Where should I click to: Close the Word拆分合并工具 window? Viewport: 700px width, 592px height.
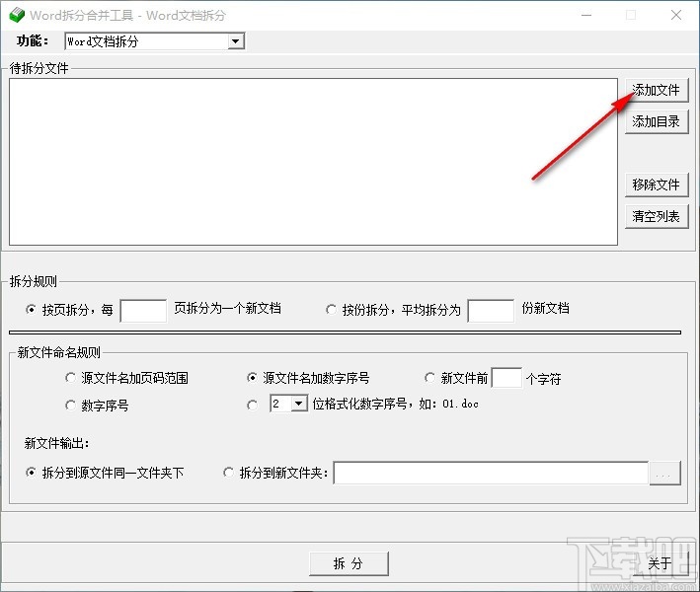[676, 15]
